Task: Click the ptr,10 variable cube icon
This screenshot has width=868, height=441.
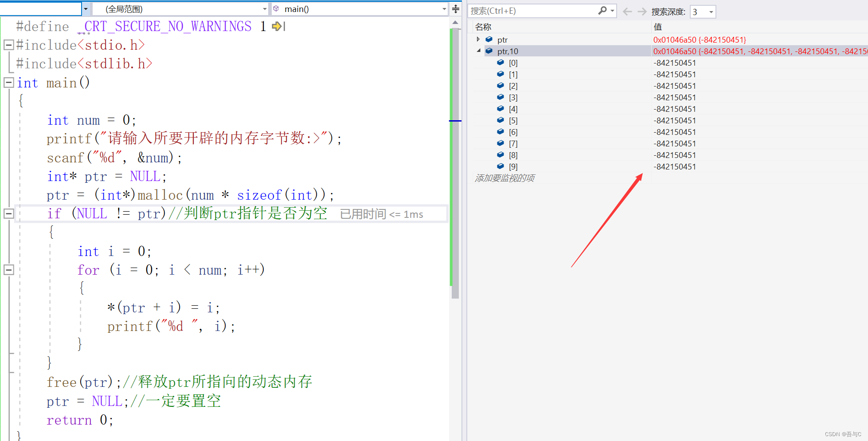Action: (489, 51)
